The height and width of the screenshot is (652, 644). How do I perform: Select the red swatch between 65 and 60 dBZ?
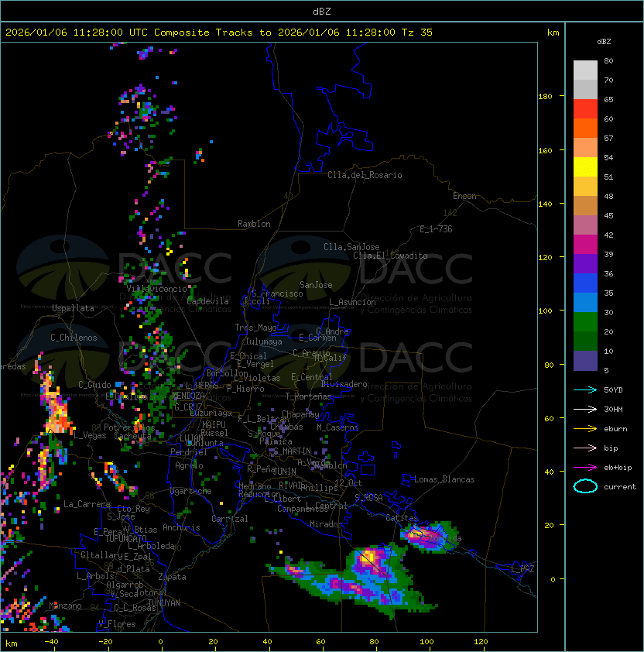click(585, 109)
